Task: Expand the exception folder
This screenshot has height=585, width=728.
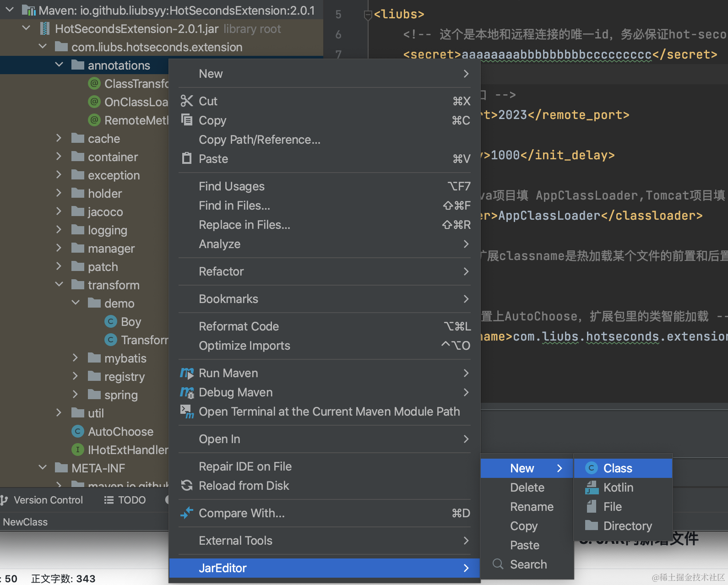Action: coord(59,174)
